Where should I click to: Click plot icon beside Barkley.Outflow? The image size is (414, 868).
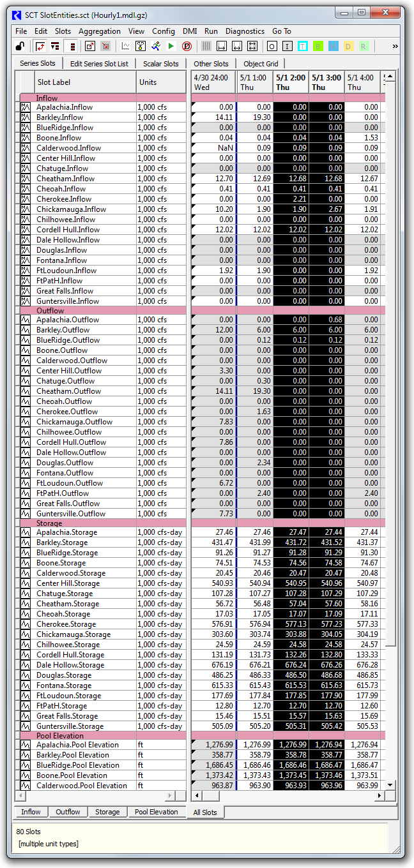[x=26, y=330]
